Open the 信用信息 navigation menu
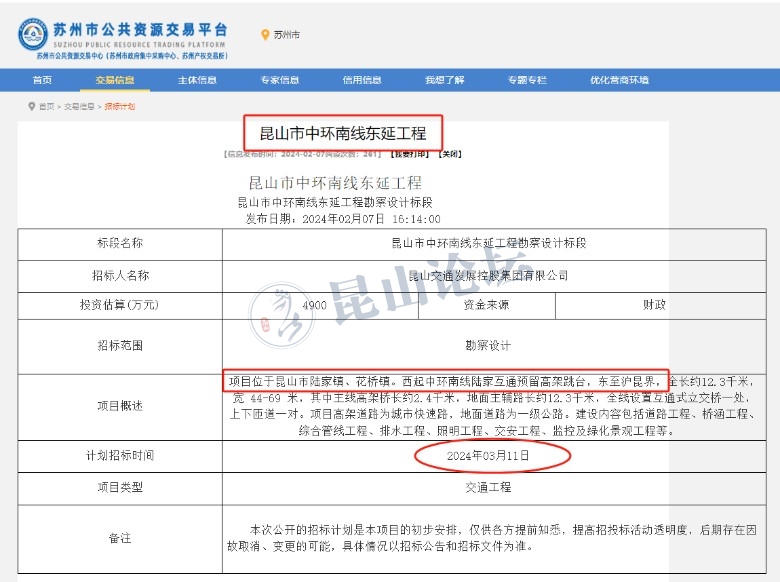 point(362,80)
